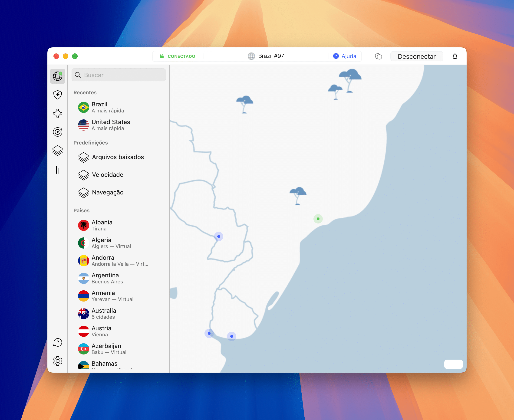Zoom out the map with minus button
Viewport: 514px width, 420px height.
tap(449, 364)
